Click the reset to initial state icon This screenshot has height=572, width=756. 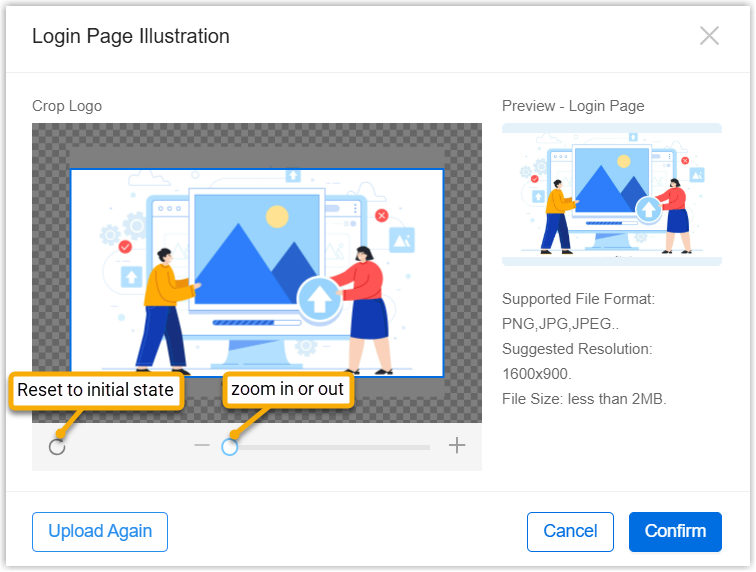tap(57, 446)
